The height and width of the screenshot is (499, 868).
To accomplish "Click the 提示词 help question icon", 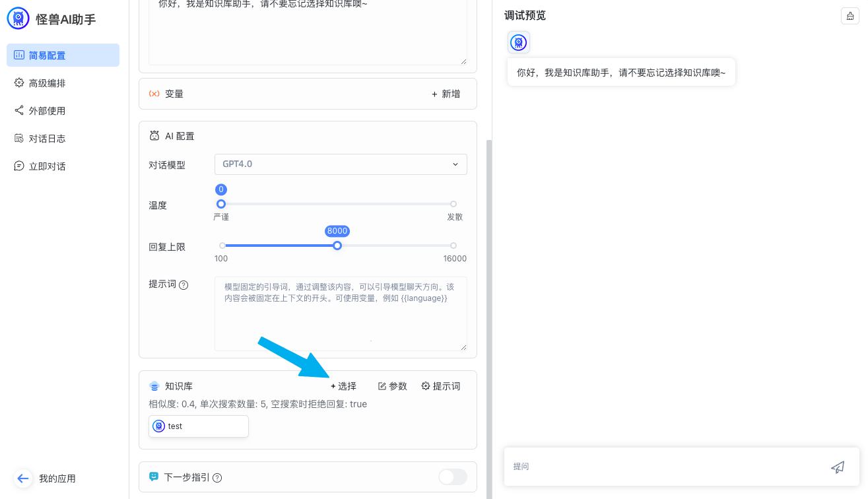I will [x=184, y=285].
